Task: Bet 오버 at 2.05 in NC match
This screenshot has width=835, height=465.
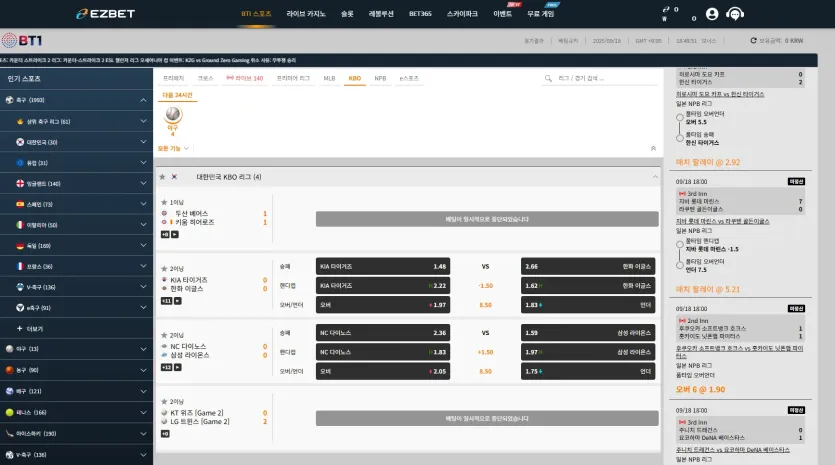Action: click(383, 371)
